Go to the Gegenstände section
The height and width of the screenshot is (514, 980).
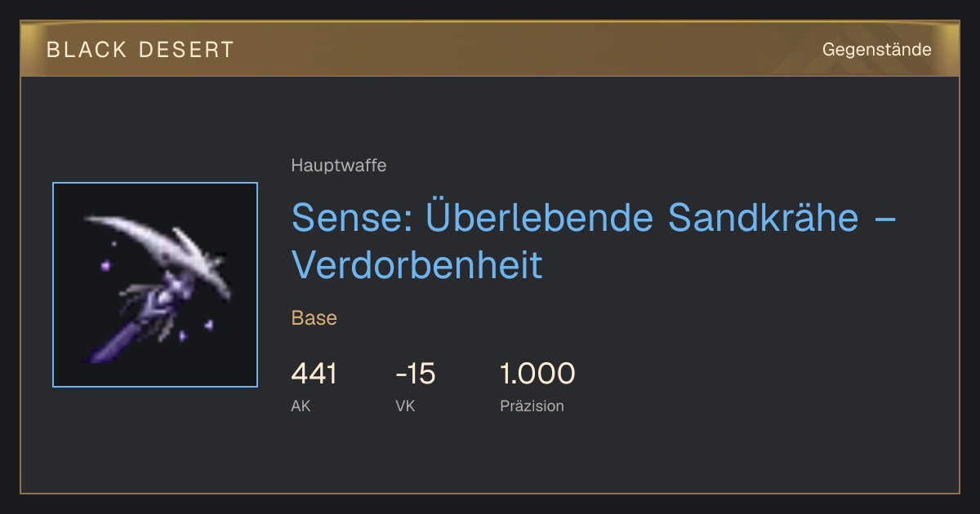coord(876,50)
